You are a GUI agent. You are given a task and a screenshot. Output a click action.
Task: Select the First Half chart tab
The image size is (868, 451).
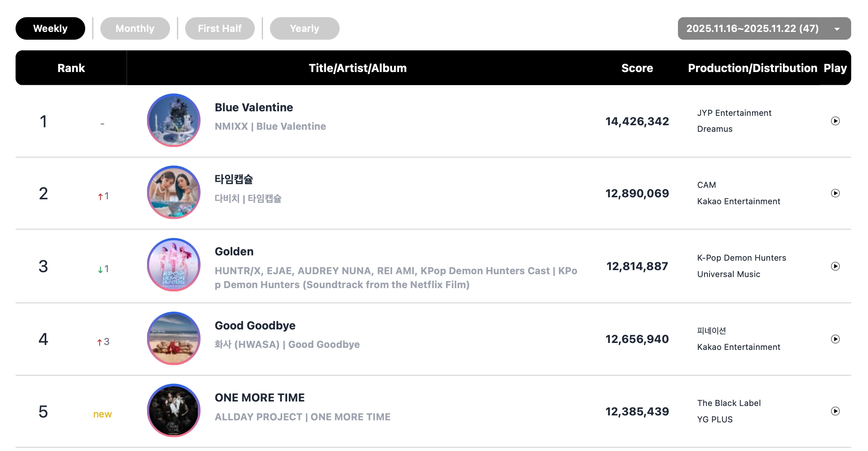220,29
